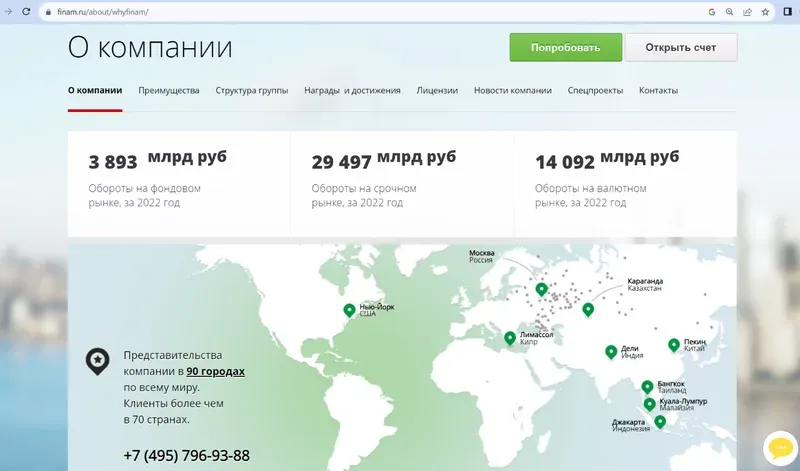800x471 pixels.
Task: Click the Нью-Йорк США map label
Action: (377, 310)
